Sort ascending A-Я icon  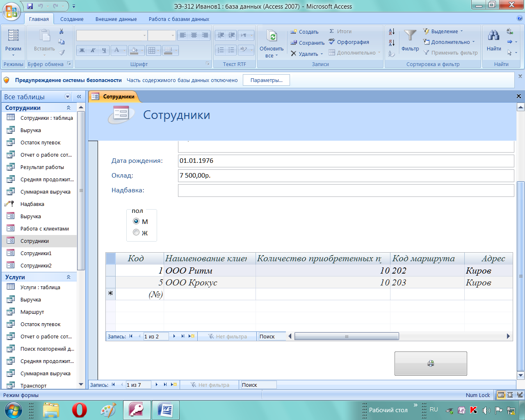click(392, 32)
